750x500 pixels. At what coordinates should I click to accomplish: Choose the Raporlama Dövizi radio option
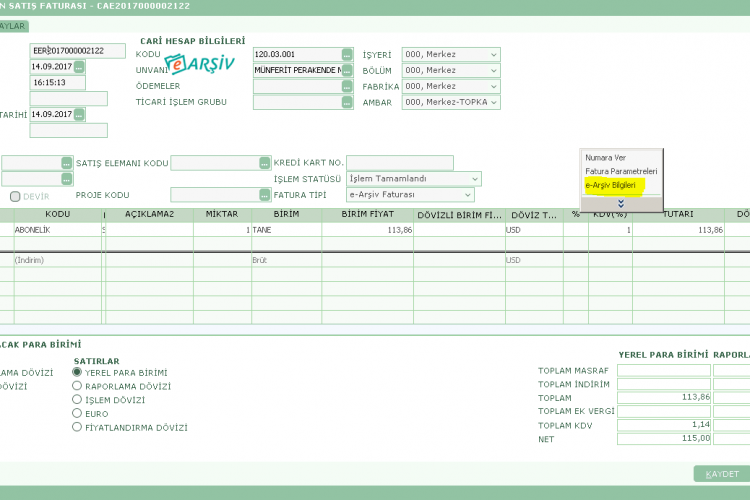coord(77,386)
